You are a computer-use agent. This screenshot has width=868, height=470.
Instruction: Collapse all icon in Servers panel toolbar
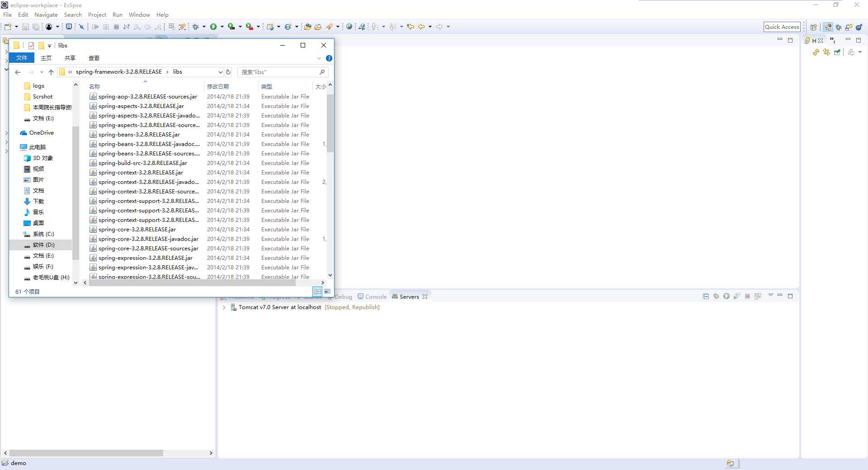click(x=706, y=296)
